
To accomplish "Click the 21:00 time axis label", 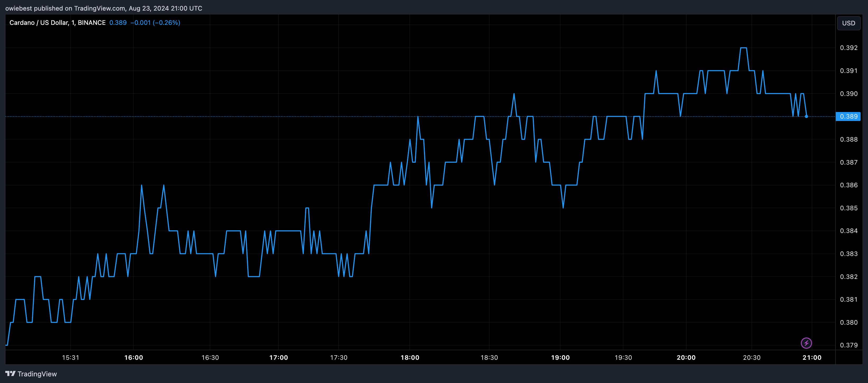I will click(x=812, y=357).
